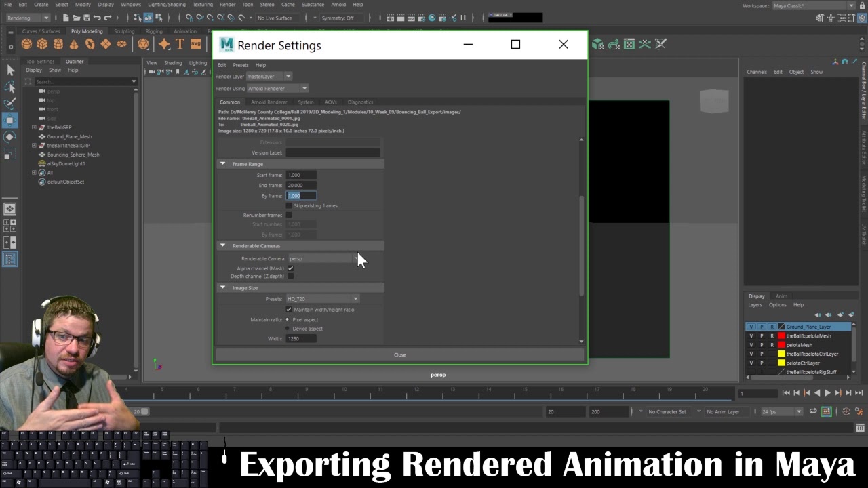Click the Render Settings vertical scrollbar
The width and height of the screenshot is (868, 488).
[x=581, y=245]
